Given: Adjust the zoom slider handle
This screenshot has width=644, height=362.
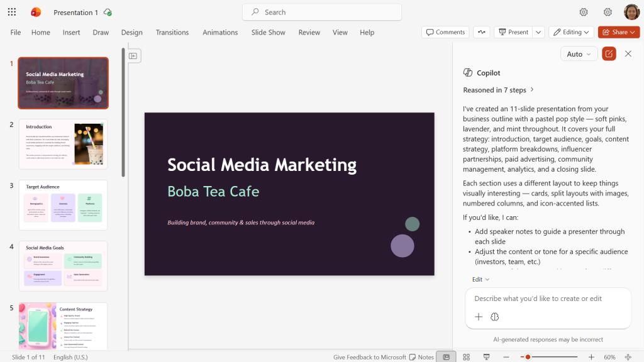Looking at the screenshot, I should pos(528,357).
